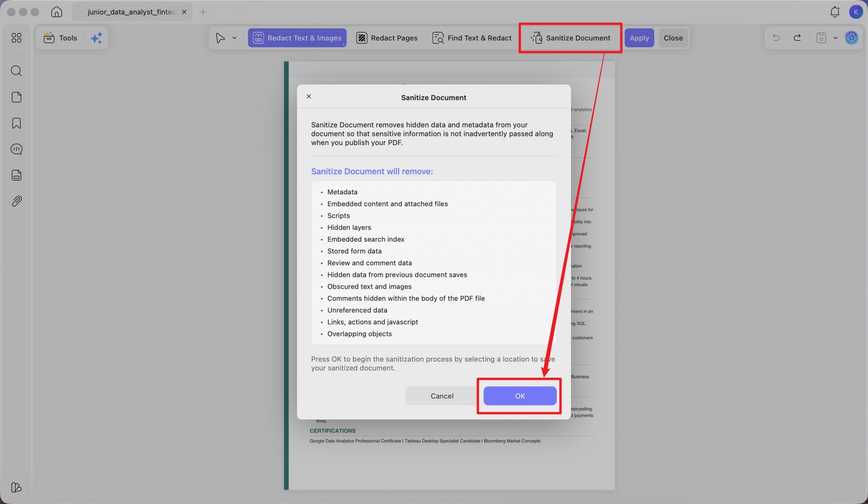Click the 'Scripts' list item
This screenshot has height=504, width=868.
(x=338, y=216)
